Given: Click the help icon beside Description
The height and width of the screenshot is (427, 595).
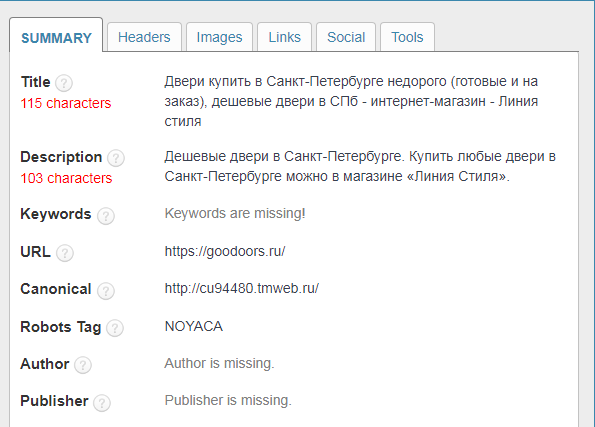Looking at the screenshot, I should [116, 158].
